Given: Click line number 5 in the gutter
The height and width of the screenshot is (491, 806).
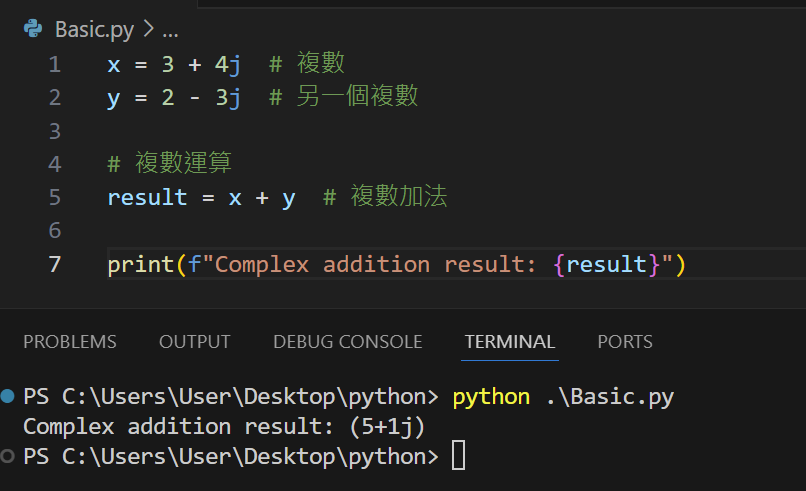Looking at the screenshot, I should [54, 197].
